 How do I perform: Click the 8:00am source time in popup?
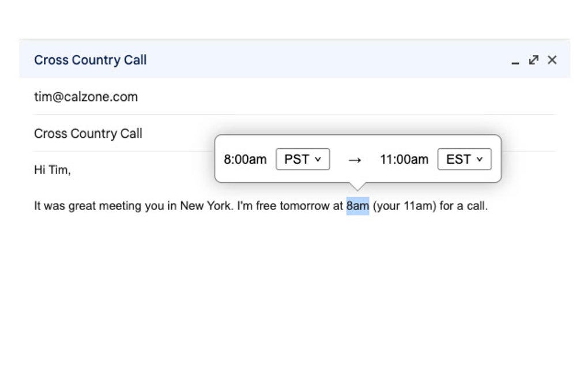click(x=245, y=160)
